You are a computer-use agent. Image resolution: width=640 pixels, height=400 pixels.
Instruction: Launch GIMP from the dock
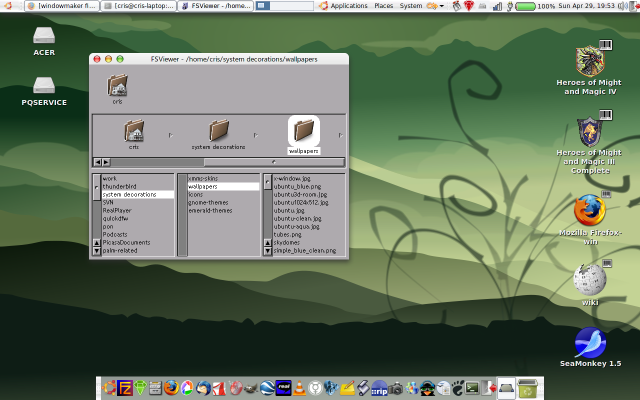pyautogui.click(x=251, y=387)
